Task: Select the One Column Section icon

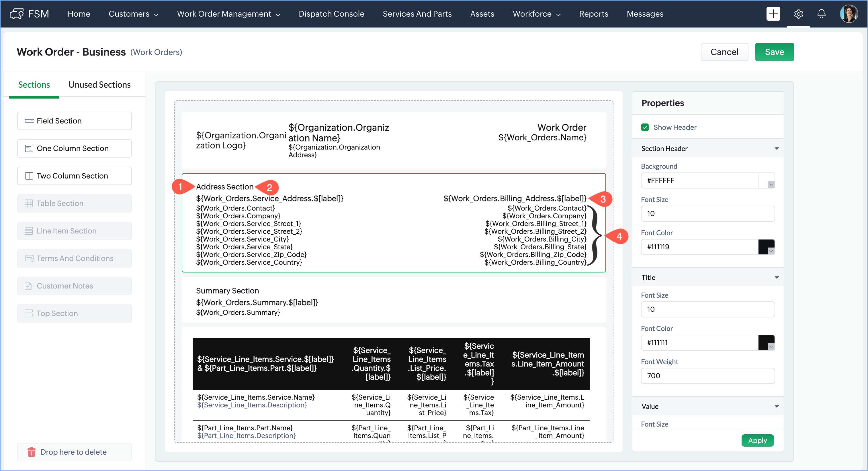Action: pos(29,148)
